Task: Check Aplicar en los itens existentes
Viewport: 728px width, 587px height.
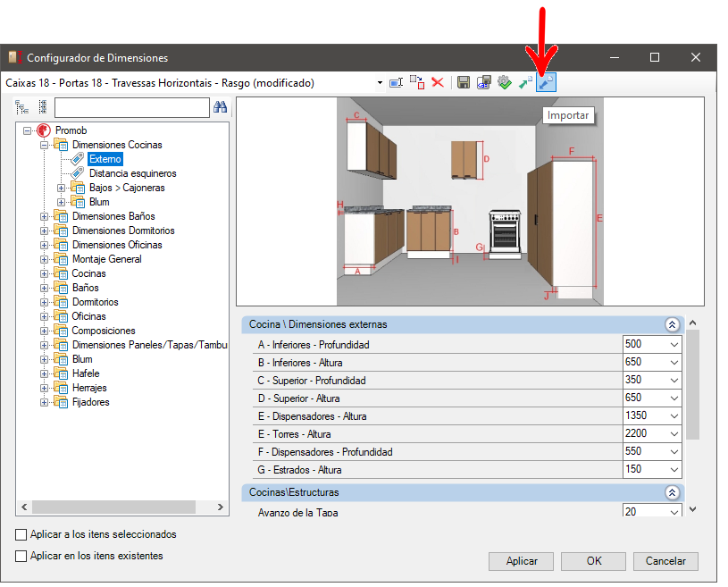Action: click(21, 556)
